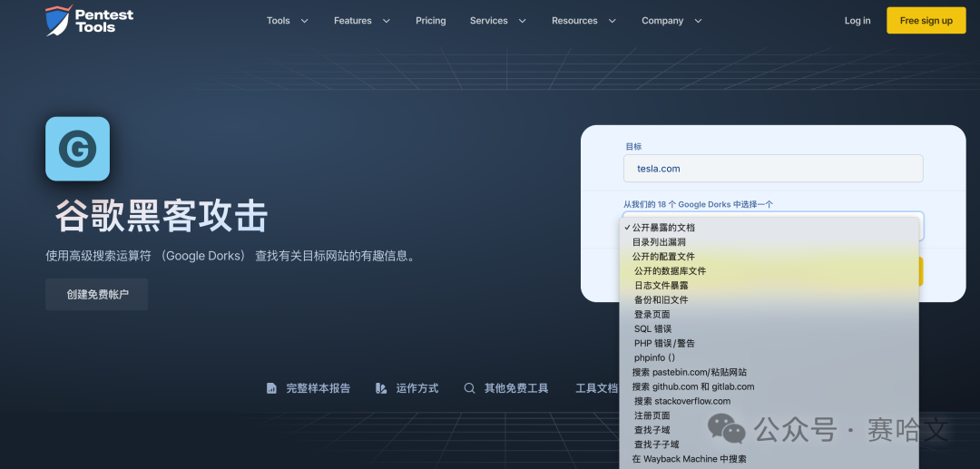Expand the Company menu chevron
Viewport: 980px width, 469px height.
(698, 21)
